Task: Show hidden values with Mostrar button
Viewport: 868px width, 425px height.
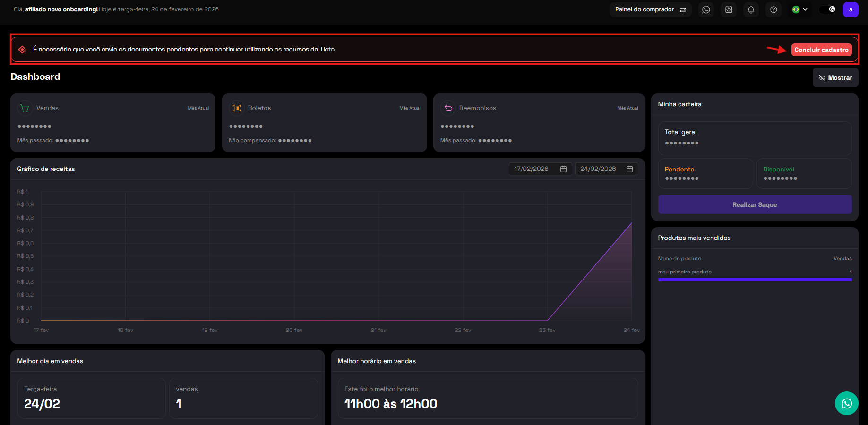Action: (x=835, y=78)
